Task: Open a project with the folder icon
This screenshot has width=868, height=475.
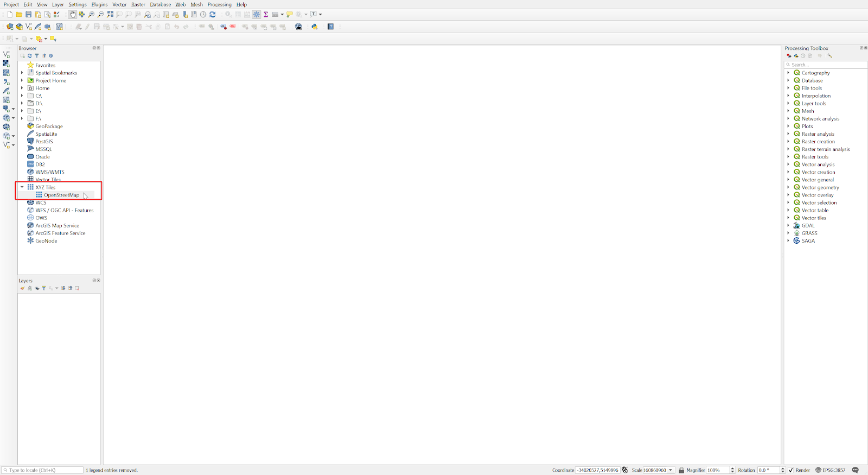Action: click(19, 15)
